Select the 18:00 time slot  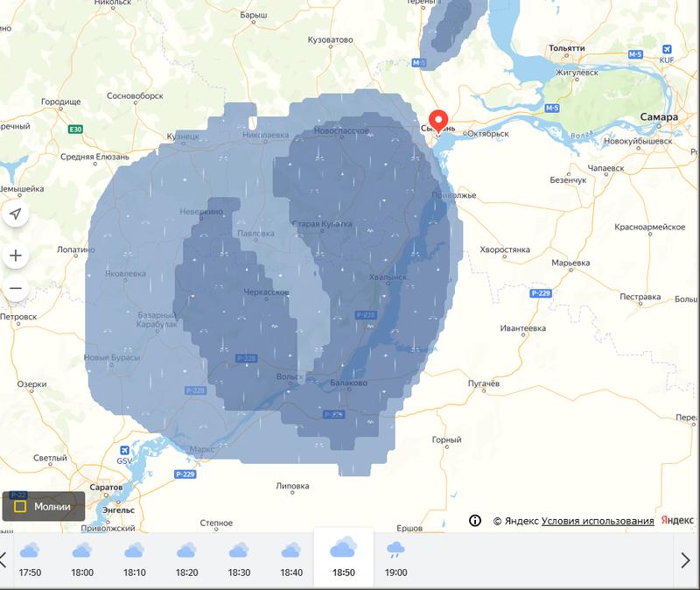pos(82,559)
